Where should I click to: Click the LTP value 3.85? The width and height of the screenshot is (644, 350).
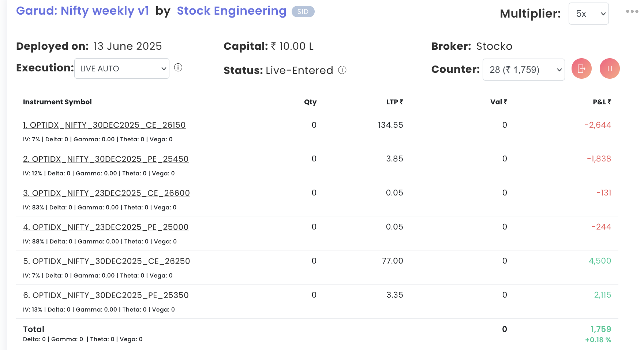[x=394, y=159]
